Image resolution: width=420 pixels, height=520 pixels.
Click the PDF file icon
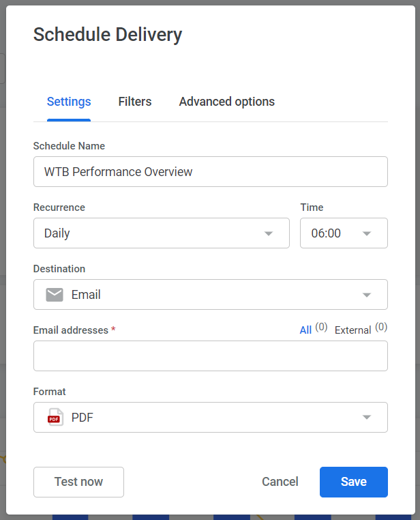coord(55,417)
